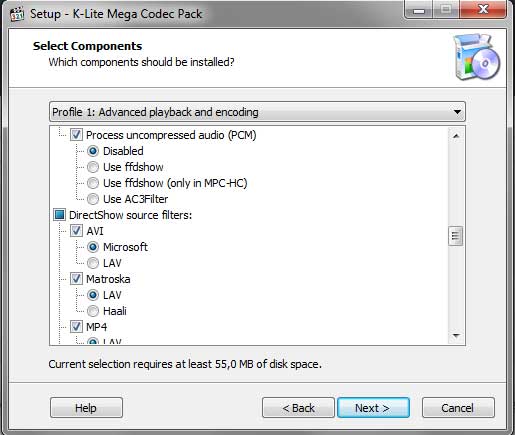Click the K-Lite setup title bar icon

coord(17,14)
